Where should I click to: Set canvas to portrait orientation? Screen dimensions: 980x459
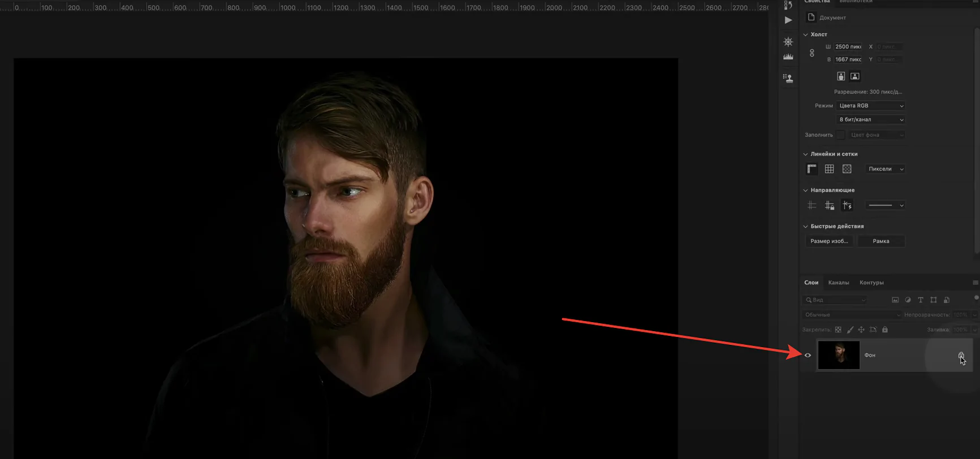(841, 76)
